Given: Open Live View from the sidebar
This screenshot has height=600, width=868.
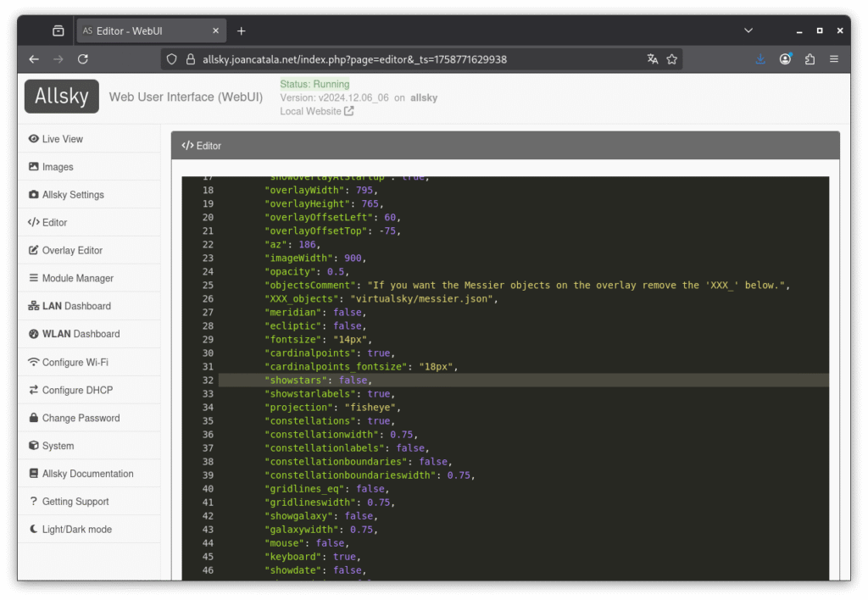Looking at the screenshot, I should pos(62,139).
